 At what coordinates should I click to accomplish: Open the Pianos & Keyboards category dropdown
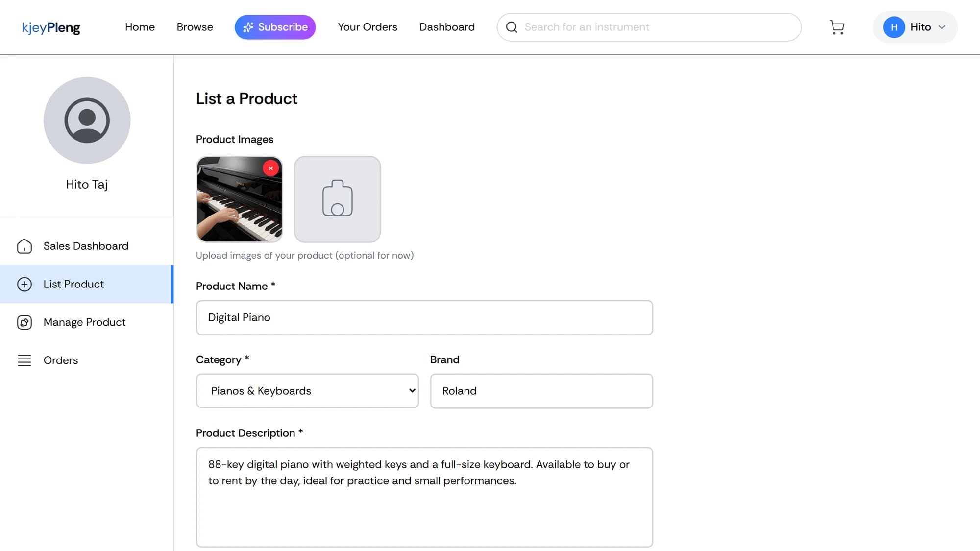coord(307,391)
